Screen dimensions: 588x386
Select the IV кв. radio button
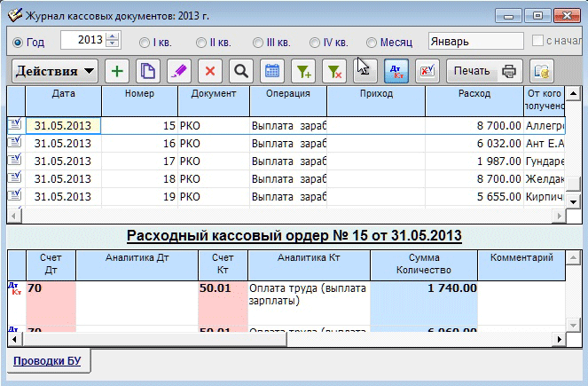click(315, 43)
